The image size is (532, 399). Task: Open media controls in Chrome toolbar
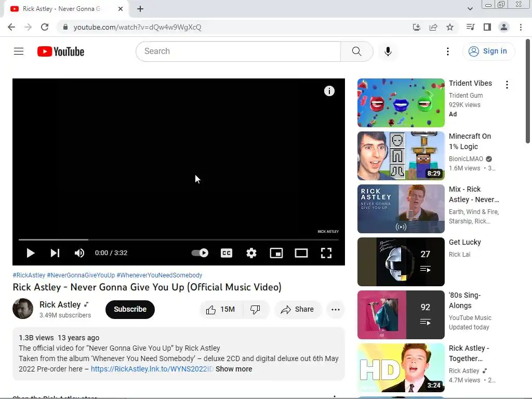(x=470, y=27)
